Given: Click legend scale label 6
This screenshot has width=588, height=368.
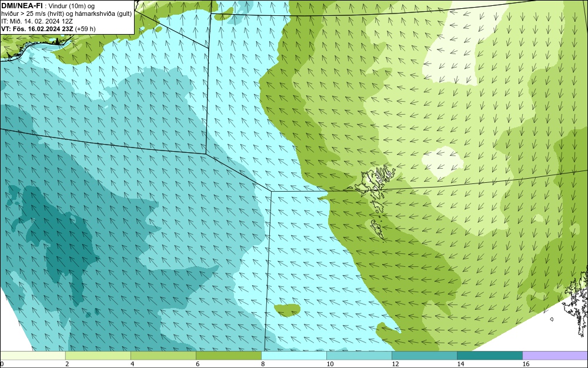Looking at the screenshot, I should pos(198,364).
